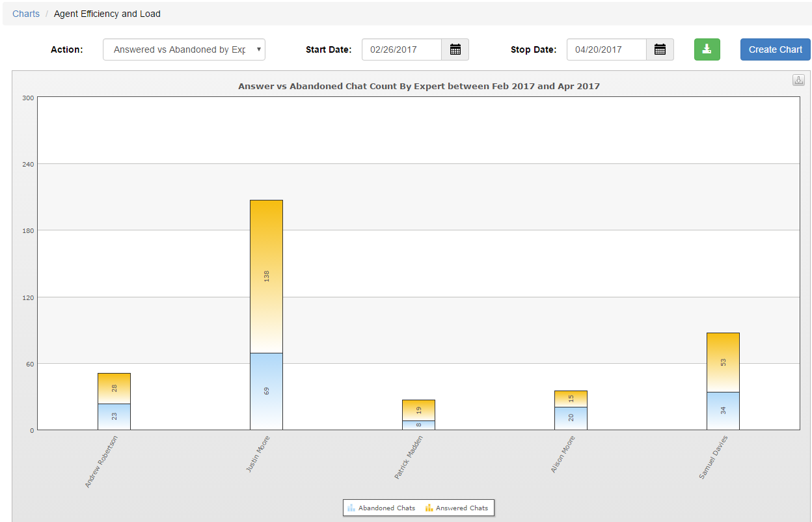The height and width of the screenshot is (522, 812).
Task: Select Samuel Davies' answered chats segment 53
Action: (723, 363)
